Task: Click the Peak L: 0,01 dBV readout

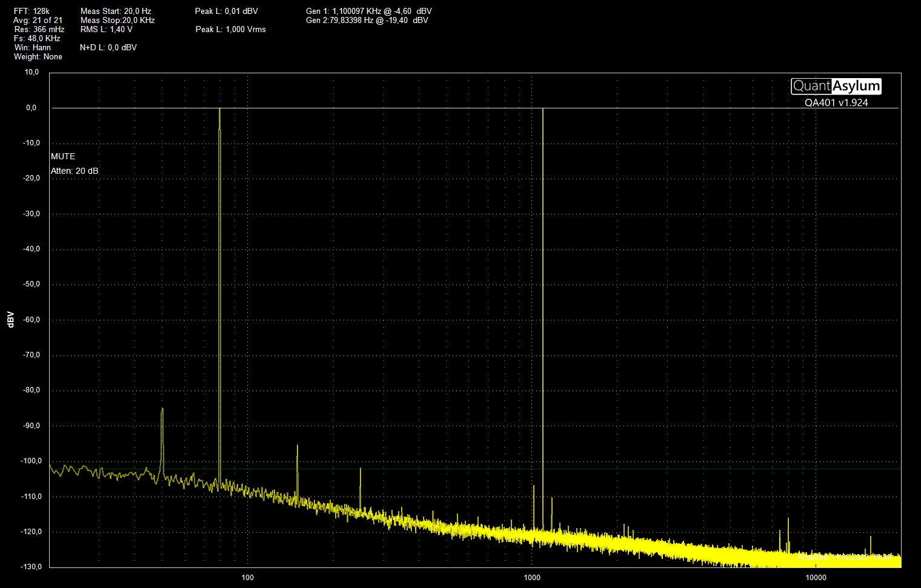Action: point(227,11)
